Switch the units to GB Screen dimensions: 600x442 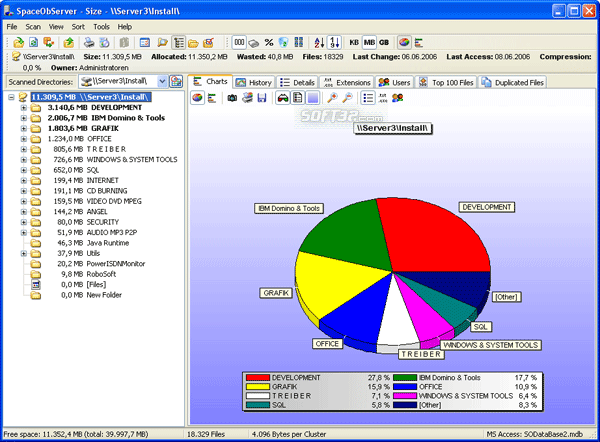click(384, 42)
